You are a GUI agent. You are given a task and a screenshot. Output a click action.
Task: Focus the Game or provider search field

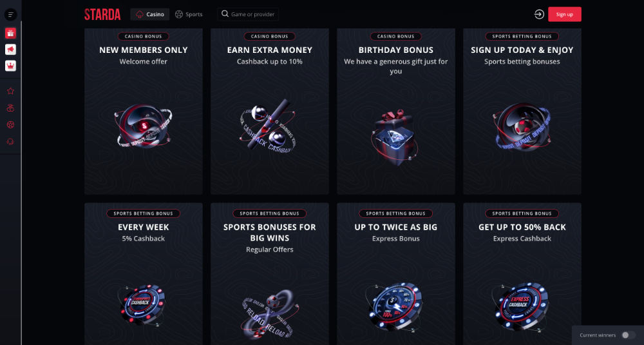coord(251,14)
